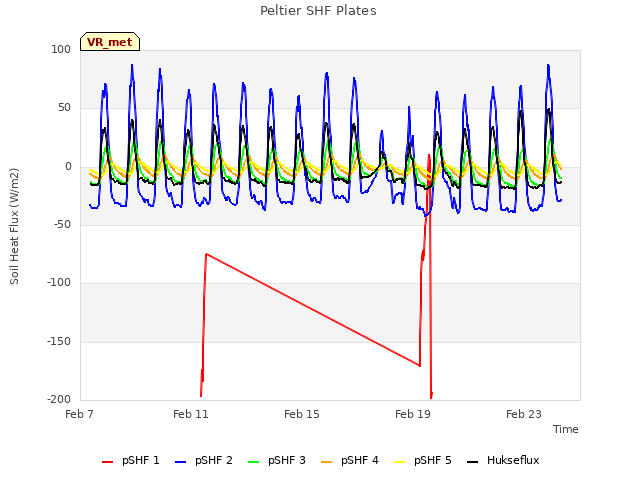
Task: Click the 100 y-axis tick label
Action: 61,49
